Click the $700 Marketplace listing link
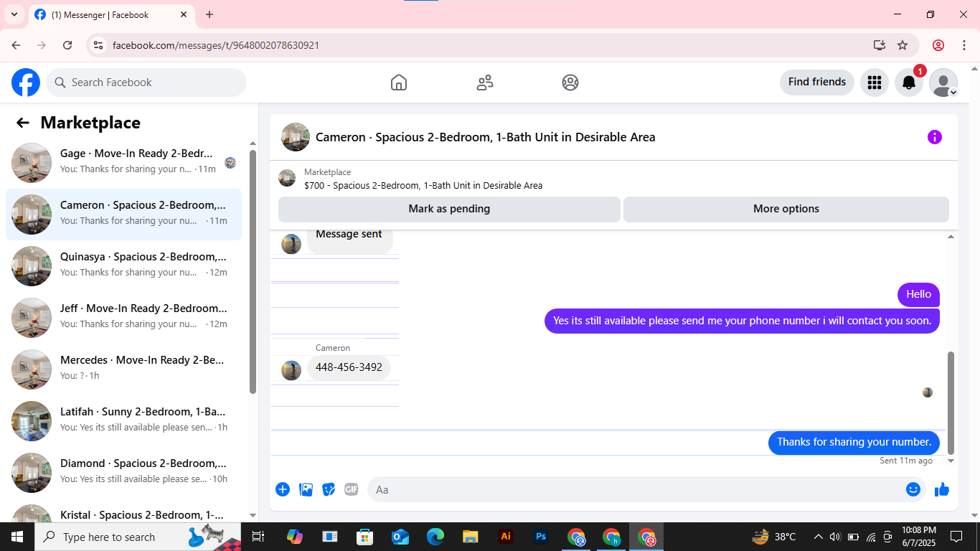 423,185
